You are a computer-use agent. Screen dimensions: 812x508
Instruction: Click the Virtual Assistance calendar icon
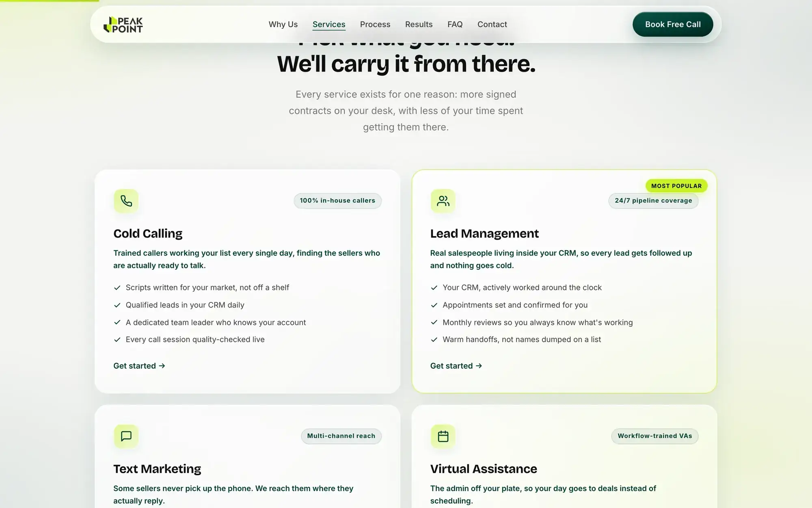click(443, 436)
